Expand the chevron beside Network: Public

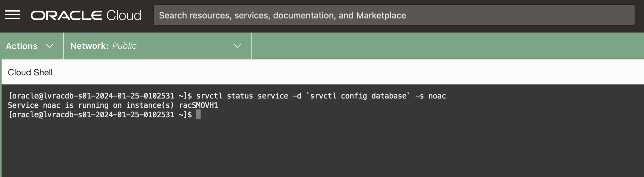tap(237, 46)
